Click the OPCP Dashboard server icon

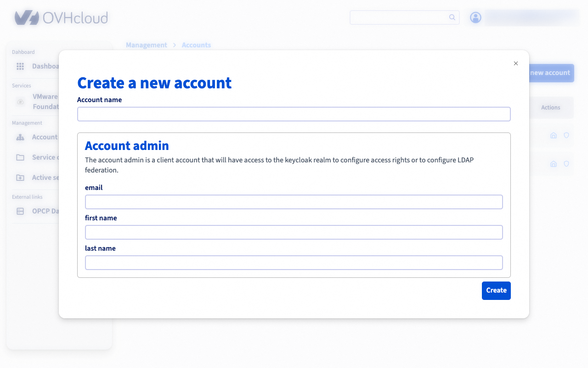tap(20, 211)
